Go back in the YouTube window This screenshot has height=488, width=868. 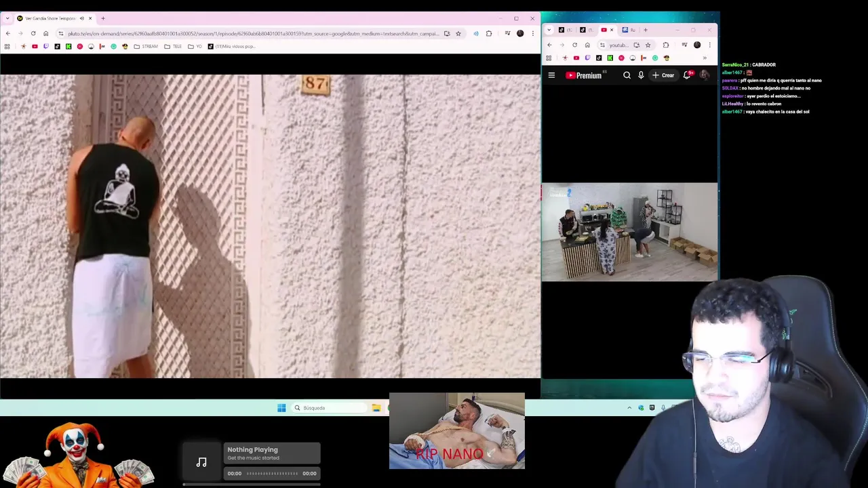coord(549,45)
